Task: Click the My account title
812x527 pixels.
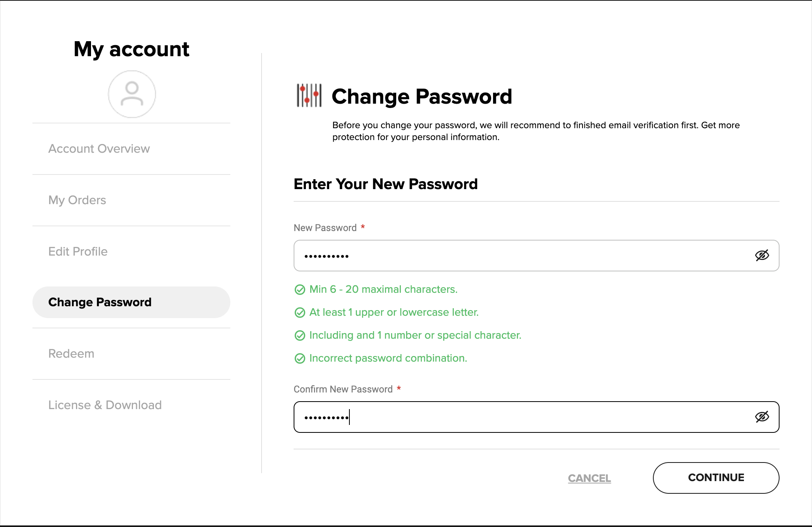Action: pyautogui.click(x=131, y=49)
